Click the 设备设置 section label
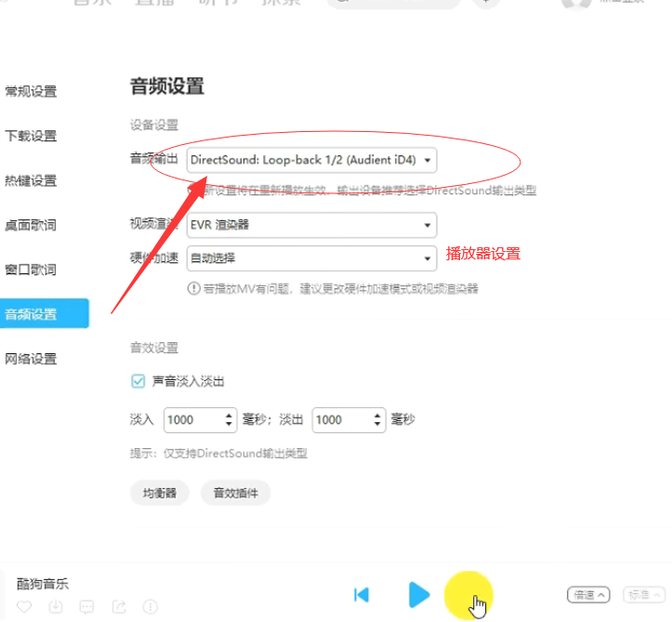 (x=154, y=126)
